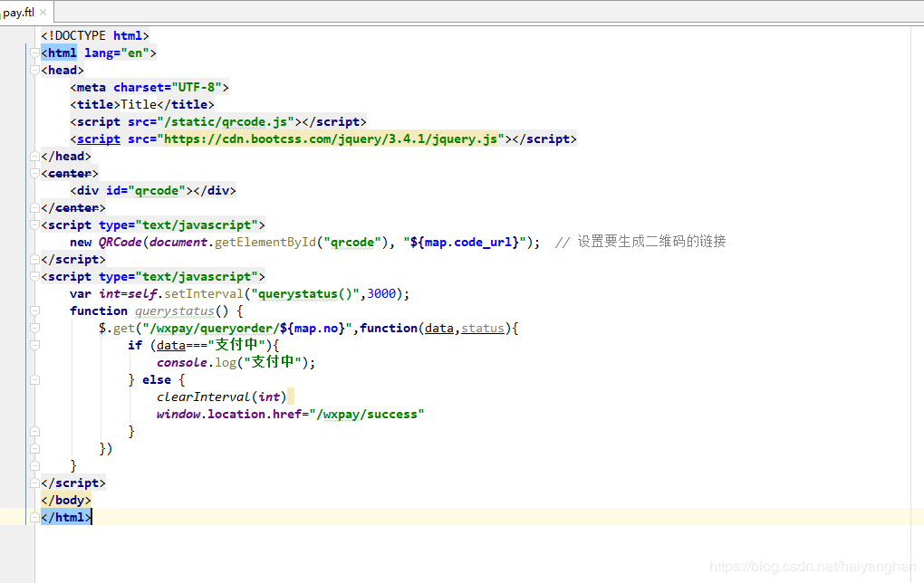924x583 pixels.
Task: Click the underlined status parameter
Action: (483, 328)
